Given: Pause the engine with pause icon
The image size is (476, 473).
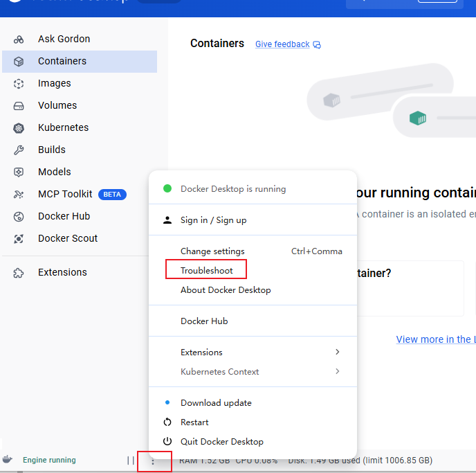Looking at the screenshot, I should (131, 461).
